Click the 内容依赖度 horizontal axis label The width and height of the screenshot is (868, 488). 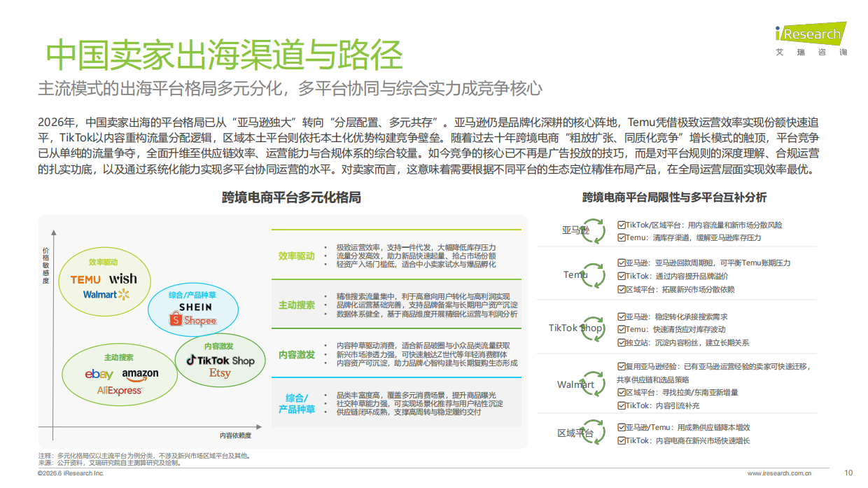click(235, 435)
